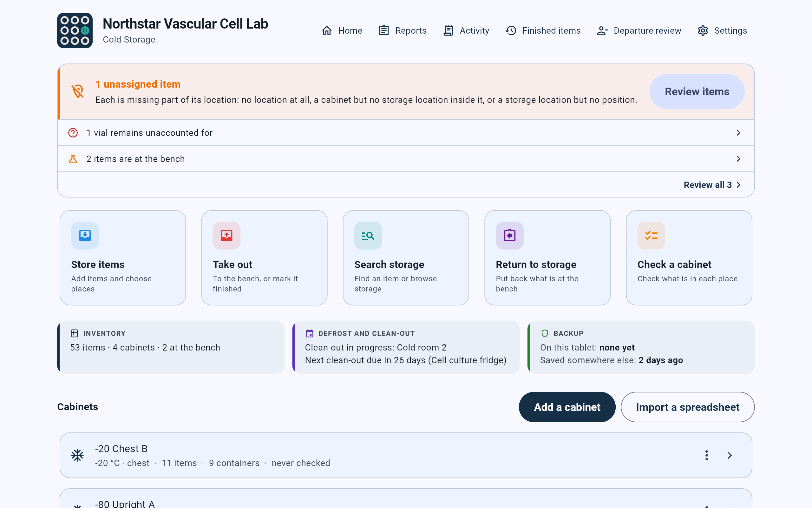The image size is (812, 508).
Task: Click the Activity receipt icon
Action: [x=448, y=30]
